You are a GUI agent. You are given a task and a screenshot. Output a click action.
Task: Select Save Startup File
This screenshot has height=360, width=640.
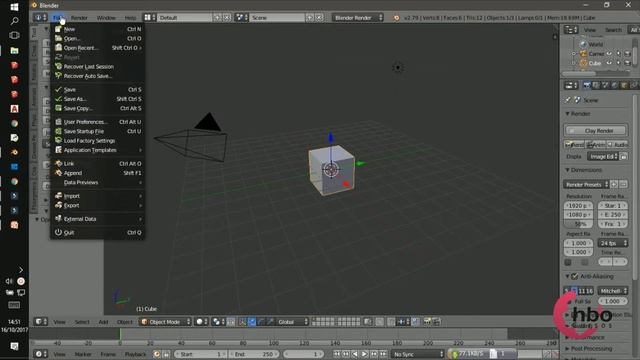98,131
